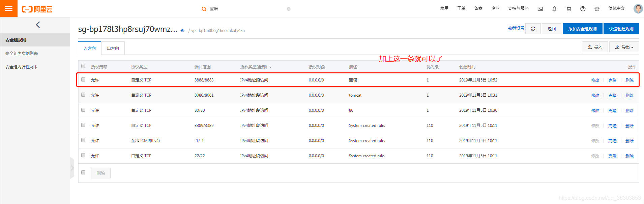Clone the 8888/8888 rule

[x=612, y=80]
